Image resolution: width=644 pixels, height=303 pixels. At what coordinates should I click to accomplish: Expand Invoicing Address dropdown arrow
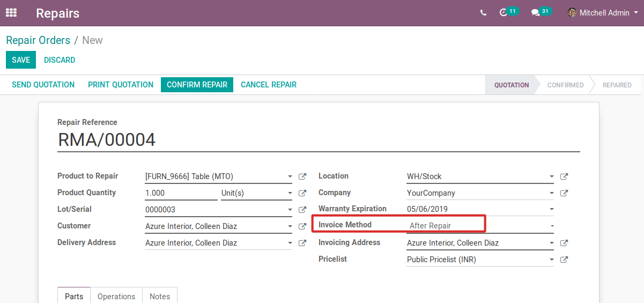pos(552,243)
